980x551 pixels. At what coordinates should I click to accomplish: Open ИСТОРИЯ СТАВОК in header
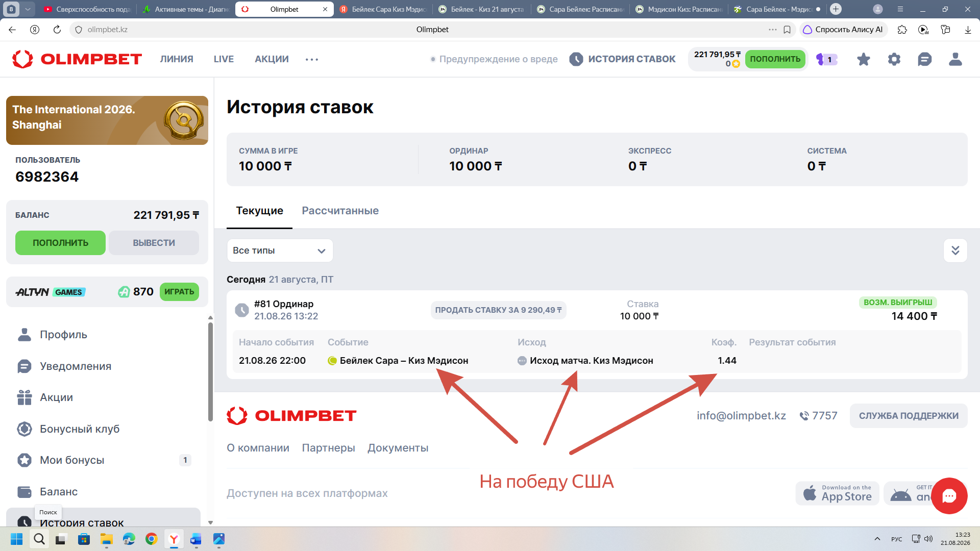pos(622,59)
